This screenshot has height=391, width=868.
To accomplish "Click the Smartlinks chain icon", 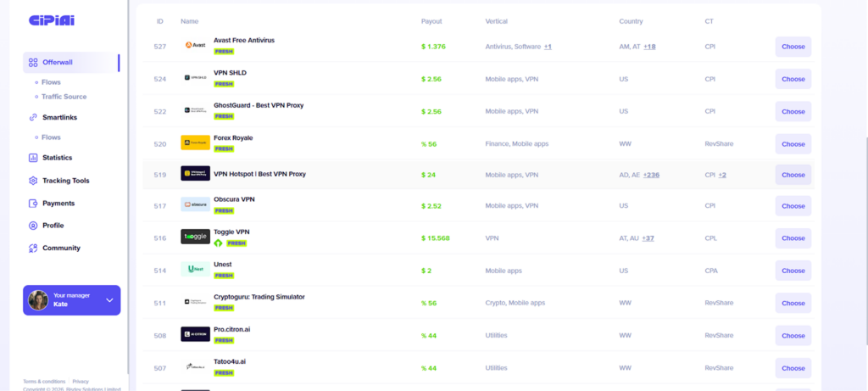I will tap(33, 118).
